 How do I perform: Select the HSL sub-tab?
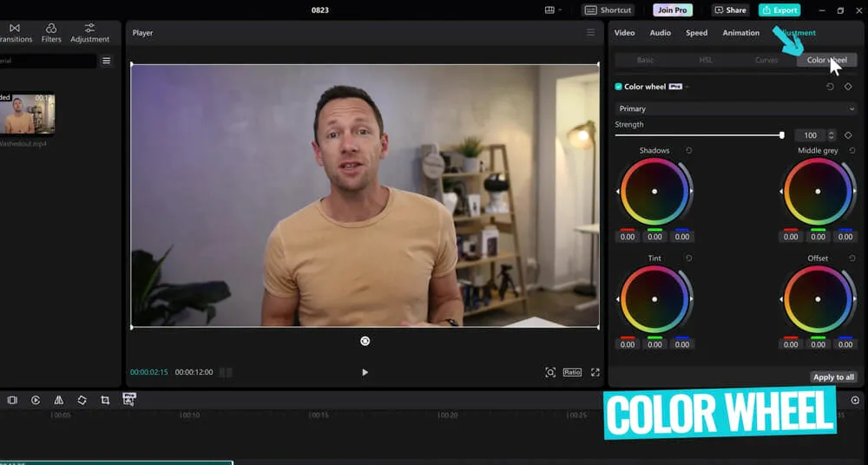(x=706, y=60)
